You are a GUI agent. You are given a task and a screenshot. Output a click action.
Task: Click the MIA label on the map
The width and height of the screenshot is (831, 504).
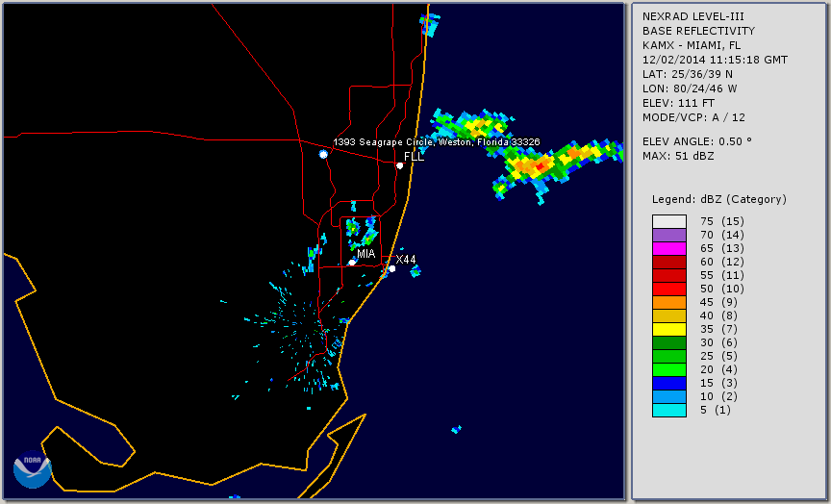[366, 254]
